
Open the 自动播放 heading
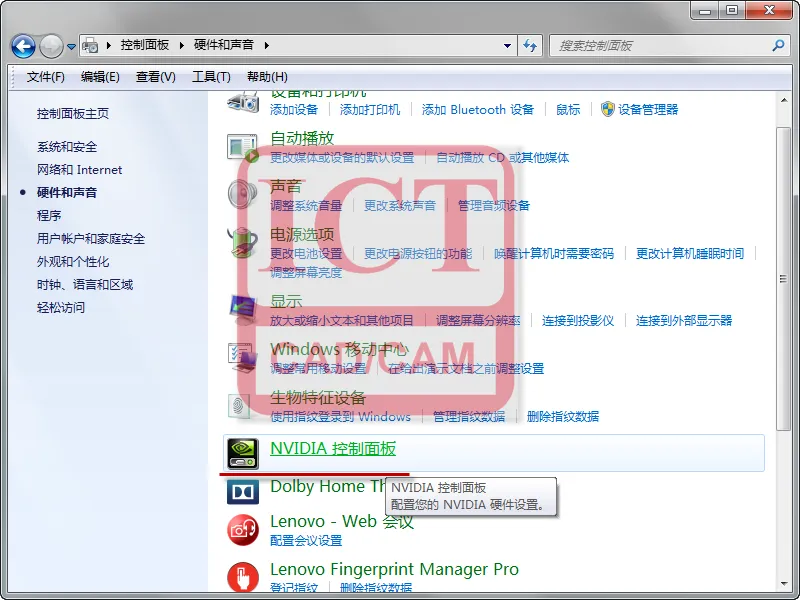tap(302, 138)
